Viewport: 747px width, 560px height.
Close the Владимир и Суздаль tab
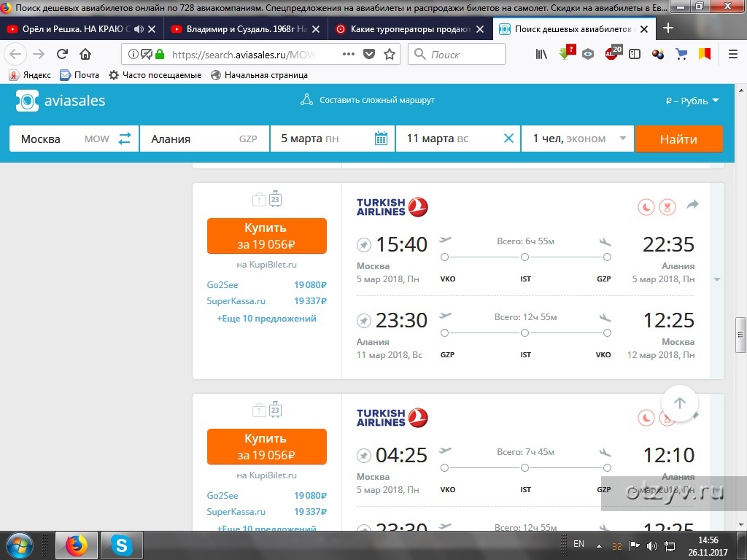[x=316, y=29]
